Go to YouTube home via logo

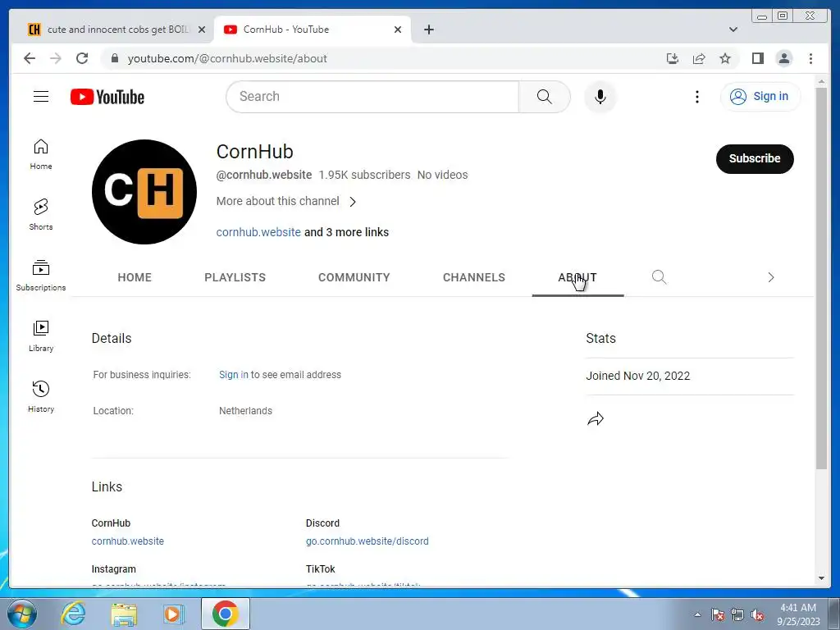107,97
